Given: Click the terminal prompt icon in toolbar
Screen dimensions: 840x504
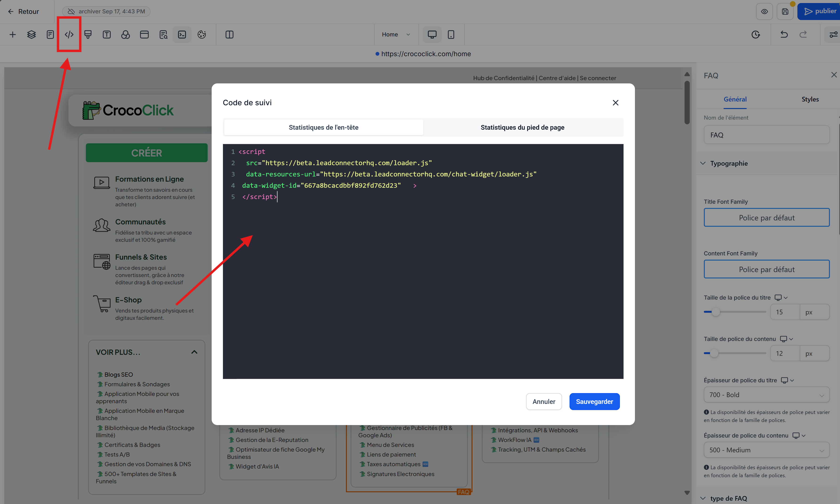Looking at the screenshot, I should [x=182, y=34].
